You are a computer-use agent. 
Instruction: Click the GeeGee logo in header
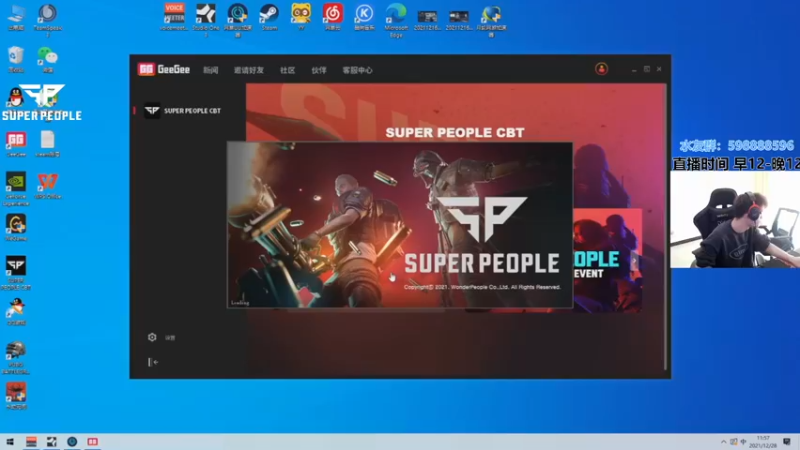164,69
